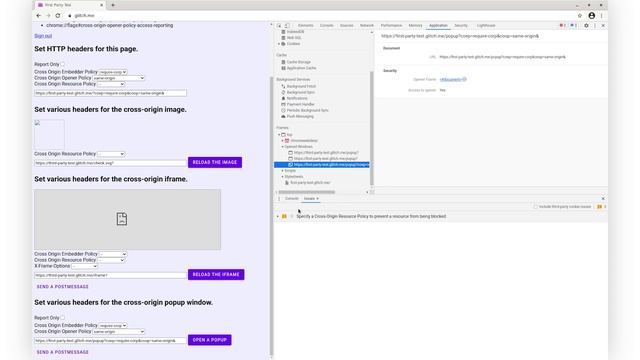Enable Include third-party cookie issues checkbox

[536, 207]
